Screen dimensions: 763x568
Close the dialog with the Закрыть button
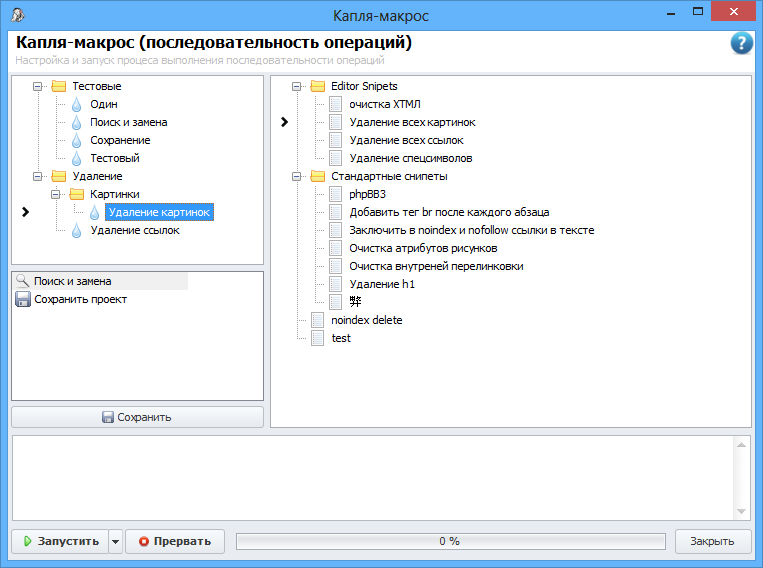pyautogui.click(x=712, y=541)
